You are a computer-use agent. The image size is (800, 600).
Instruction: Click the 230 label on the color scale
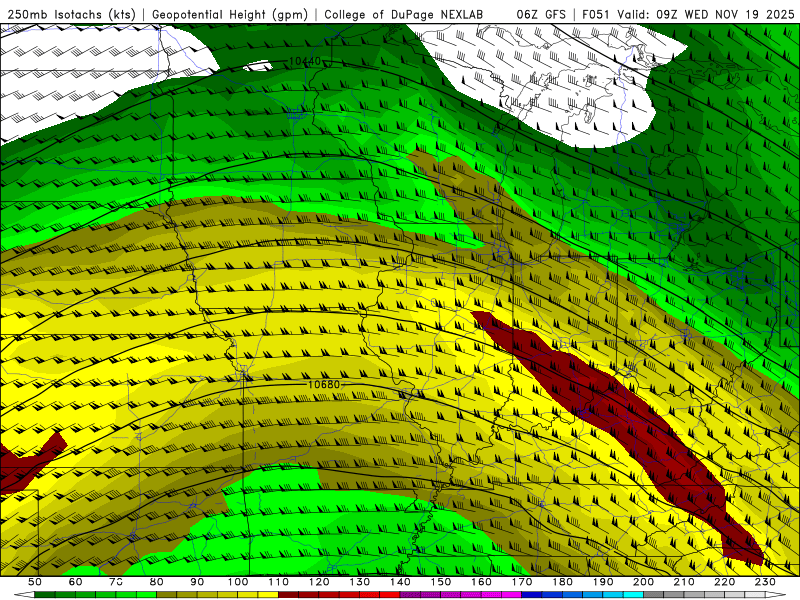pos(765,582)
